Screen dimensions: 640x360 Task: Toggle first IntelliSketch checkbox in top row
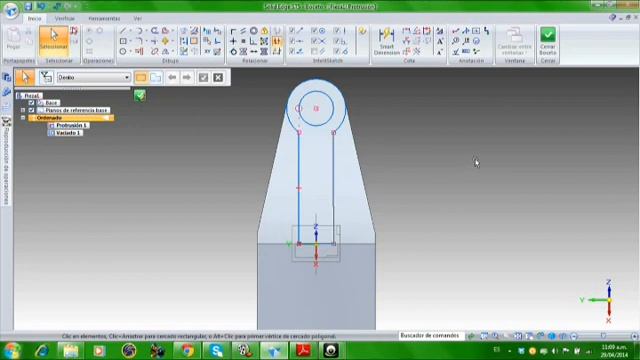click(292, 31)
